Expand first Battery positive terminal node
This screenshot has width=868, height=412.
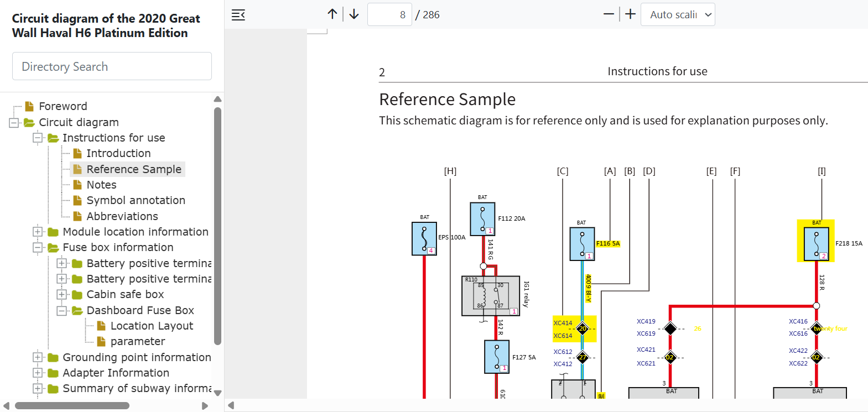[x=62, y=263]
